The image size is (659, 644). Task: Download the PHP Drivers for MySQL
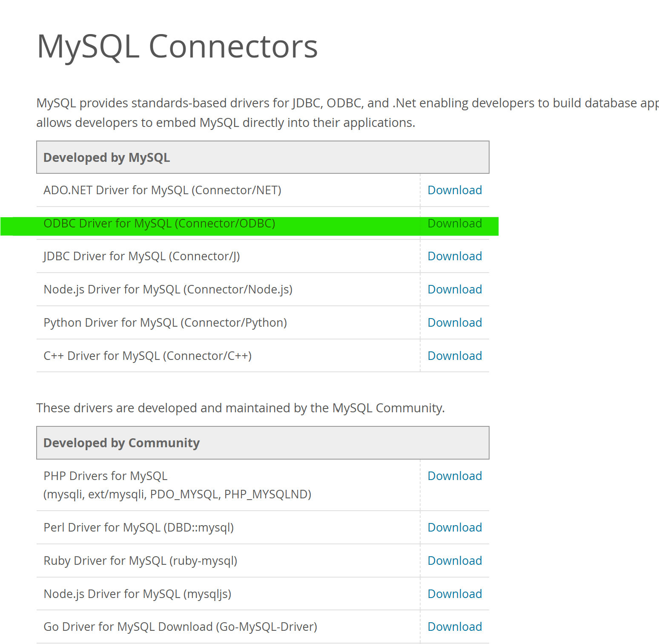coord(455,476)
